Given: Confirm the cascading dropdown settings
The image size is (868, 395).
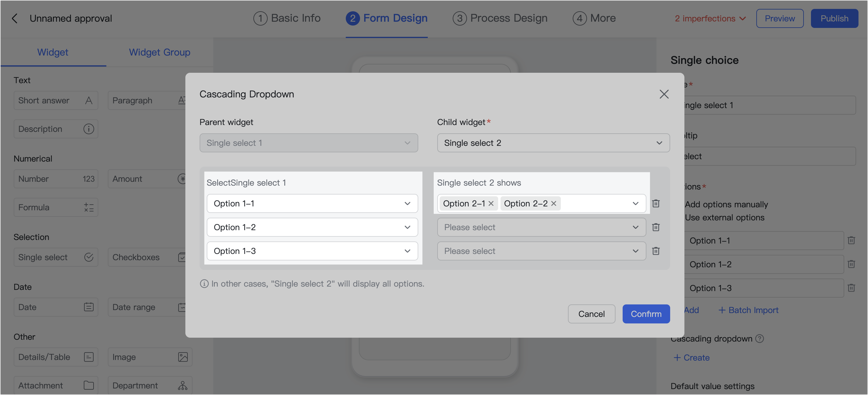Looking at the screenshot, I should coord(646,314).
